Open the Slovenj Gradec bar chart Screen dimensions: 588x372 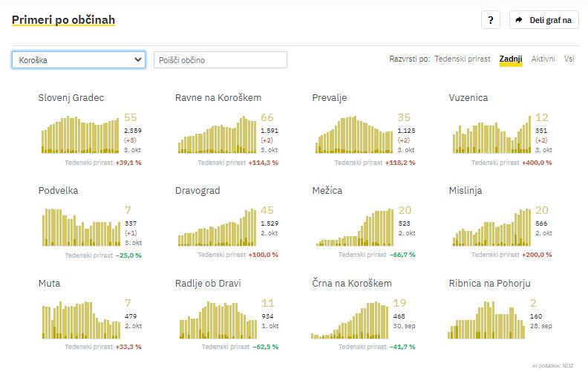click(x=80, y=134)
